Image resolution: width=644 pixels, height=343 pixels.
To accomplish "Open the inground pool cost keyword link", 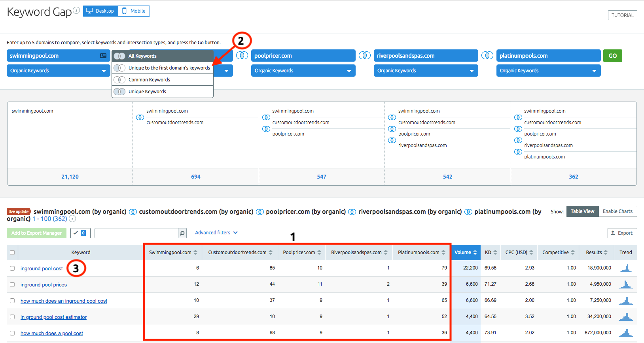I will tap(42, 269).
